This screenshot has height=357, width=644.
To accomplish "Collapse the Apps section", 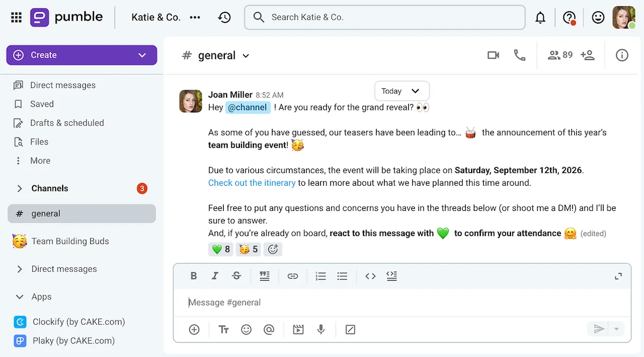I will [20, 297].
